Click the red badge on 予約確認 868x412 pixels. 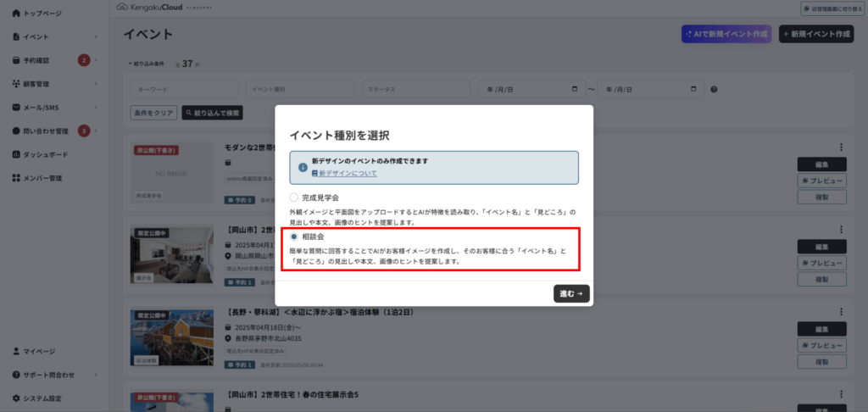point(84,60)
